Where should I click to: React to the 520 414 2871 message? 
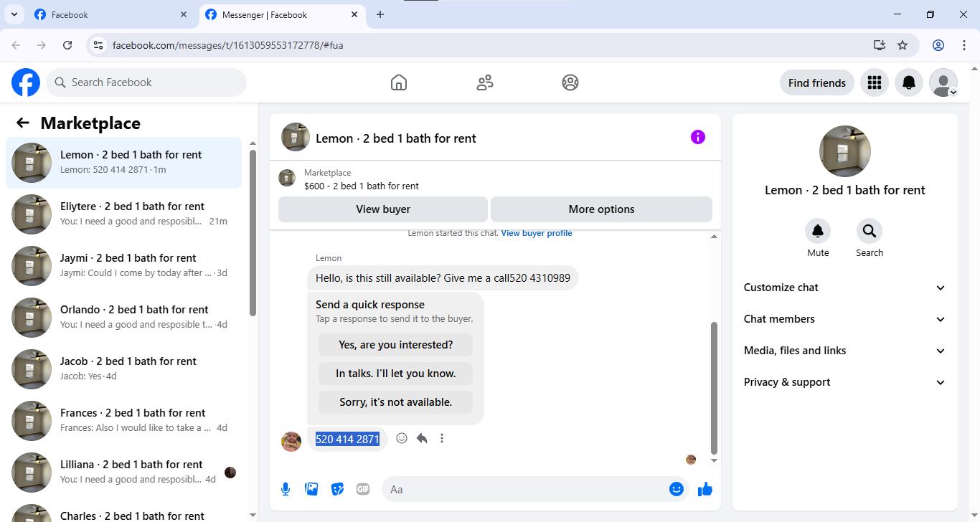coord(402,438)
